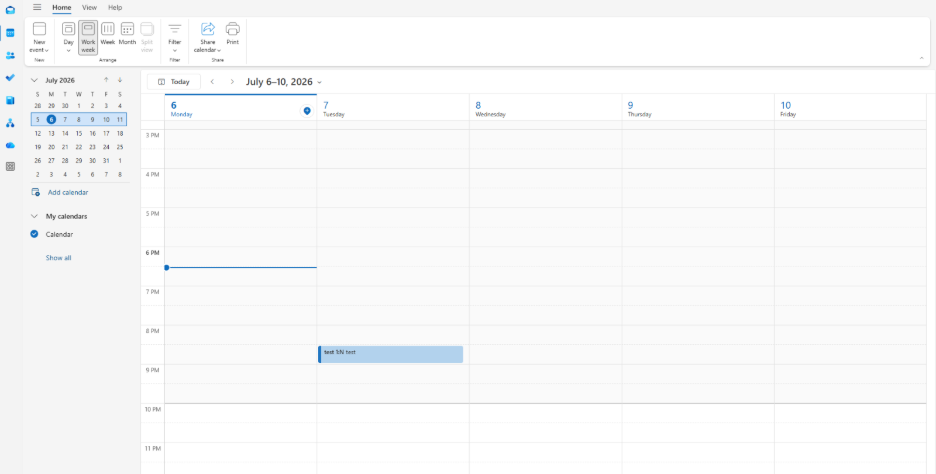Select July 15 in the mini calendar
The width and height of the screenshot is (936, 474).
(x=79, y=133)
